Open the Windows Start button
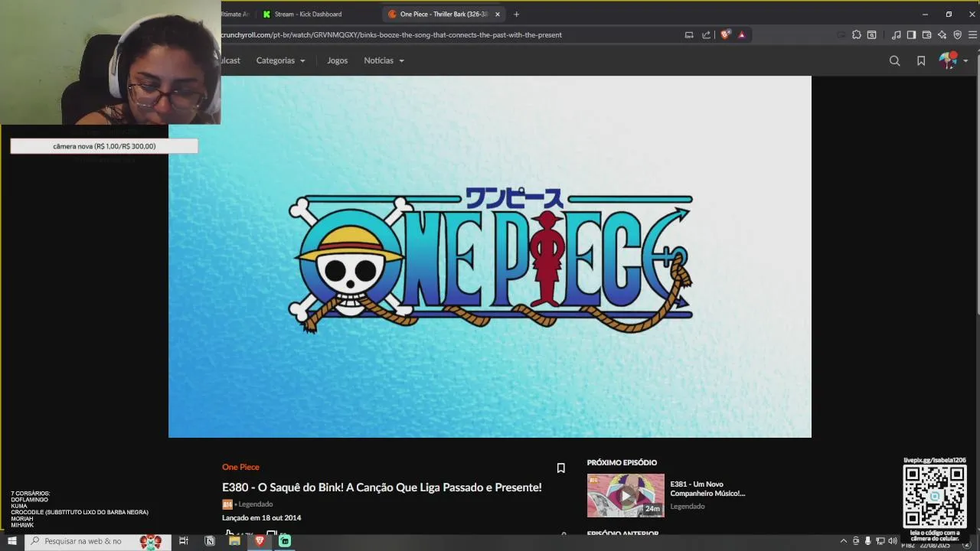The image size is (980, 551). [11, 541]
